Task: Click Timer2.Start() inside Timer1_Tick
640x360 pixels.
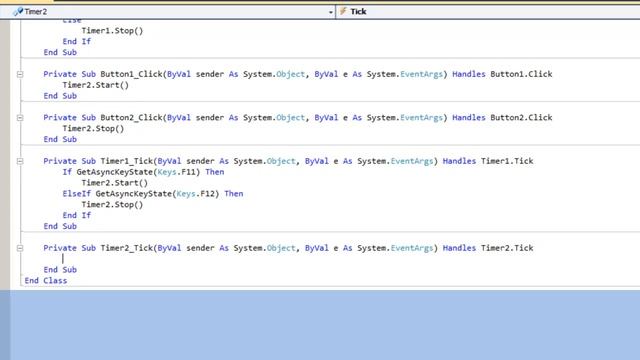Action: (x=115, y=183)
